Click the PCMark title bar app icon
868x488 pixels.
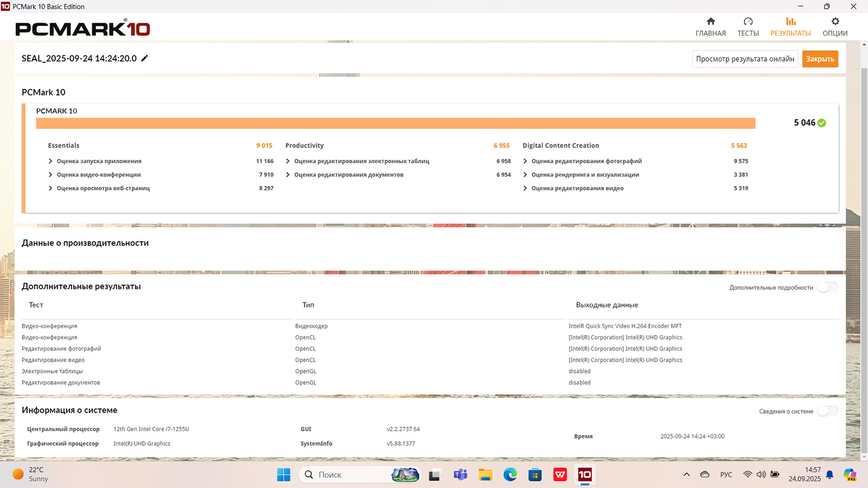tap(5, 7)
